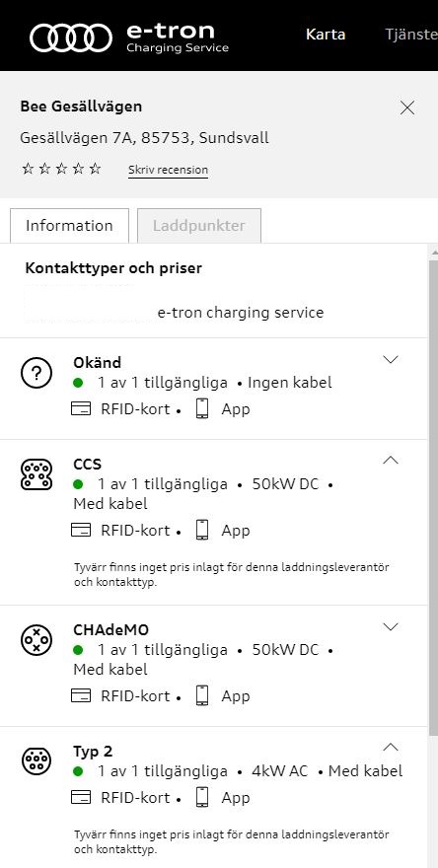
Task: Click the RFID-kort card icon under Okänd
Action: pyautogui.click(x=81, y=409)
